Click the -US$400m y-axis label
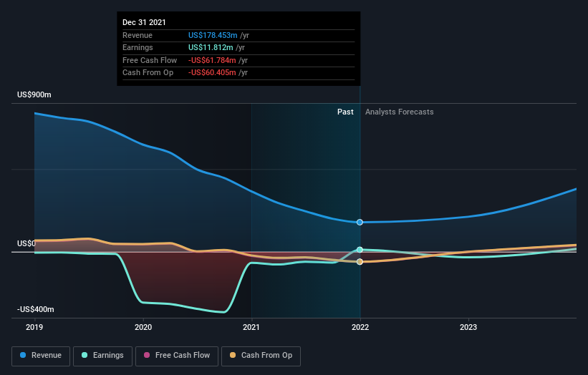Viewport: 588px width, 375px height. pos(36,309)
